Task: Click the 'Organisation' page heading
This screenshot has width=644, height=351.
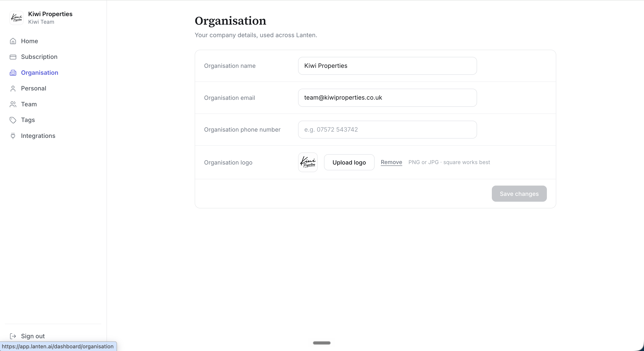Action: coord(230,21)
